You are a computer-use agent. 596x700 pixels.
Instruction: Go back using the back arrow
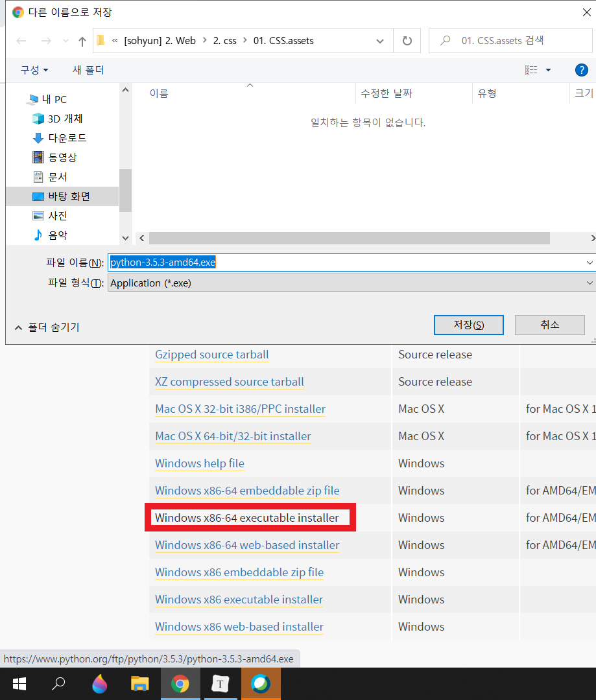coord(21,41)
